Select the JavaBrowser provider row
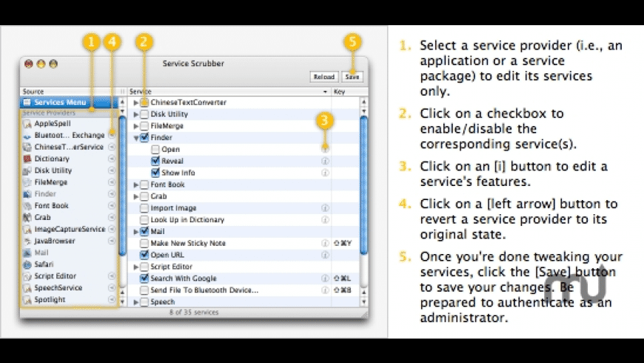This screenshot has width=644, height=363. [x=69, y=241]
